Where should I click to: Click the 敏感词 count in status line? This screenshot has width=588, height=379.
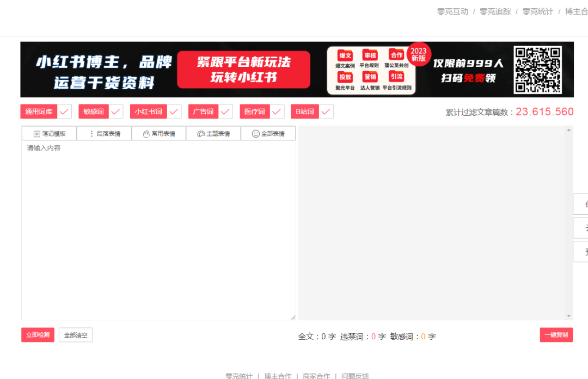click(413, 337)
